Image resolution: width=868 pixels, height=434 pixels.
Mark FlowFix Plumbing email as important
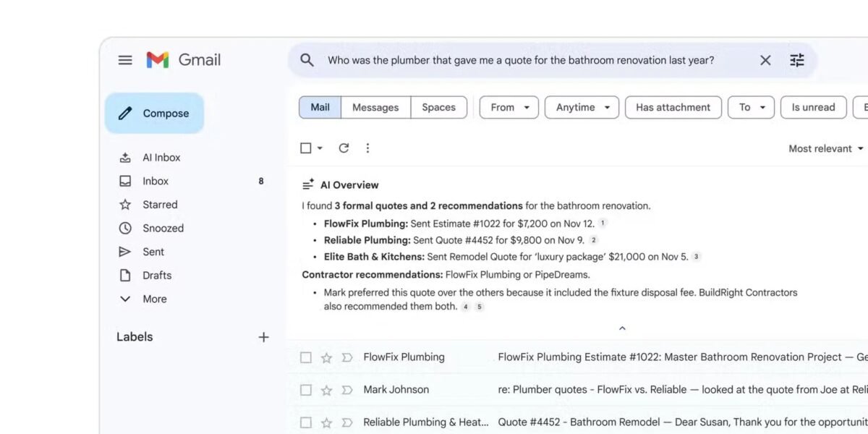[x=346, y=357]
